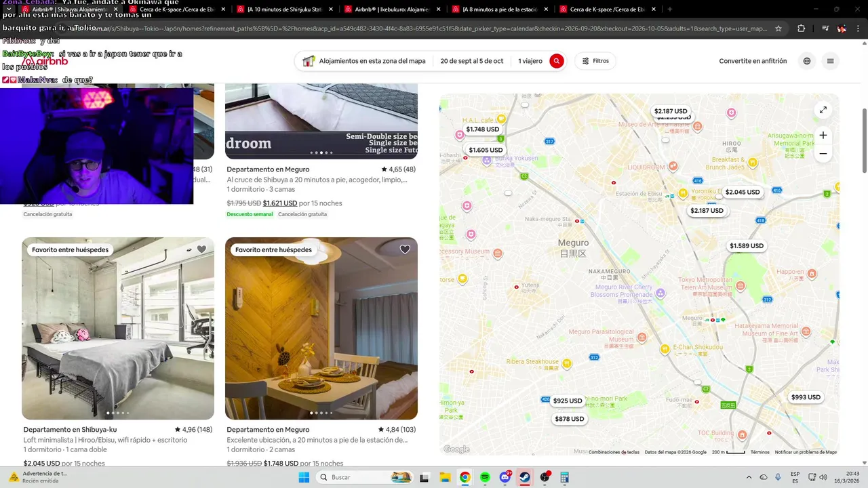Viewport: 868px width, 488px height.
Task: Open the taskbar volume control
Action: (823, 477)
